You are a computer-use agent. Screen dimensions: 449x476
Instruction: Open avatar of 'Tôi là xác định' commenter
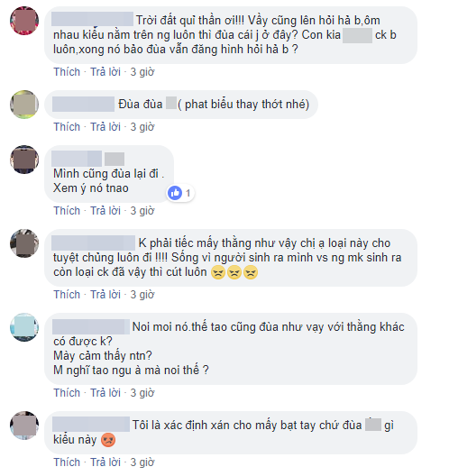(x=24, y=426)
